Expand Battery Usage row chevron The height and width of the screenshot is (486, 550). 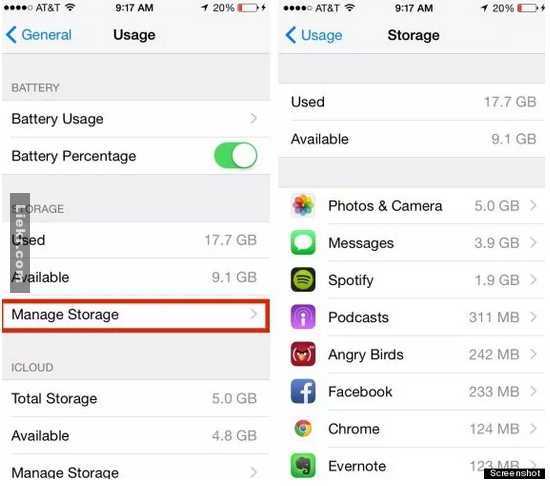(253, 119)
